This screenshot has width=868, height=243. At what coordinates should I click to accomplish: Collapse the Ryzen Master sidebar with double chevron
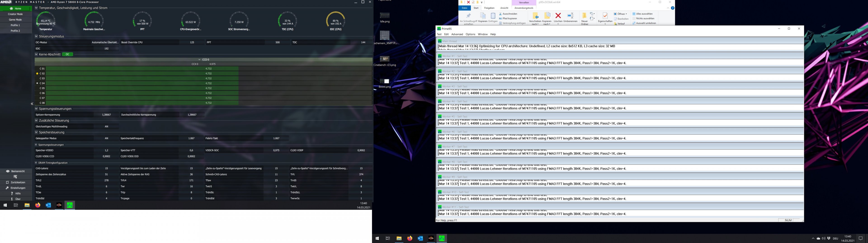pyautogui.click(x=32, y=104)
